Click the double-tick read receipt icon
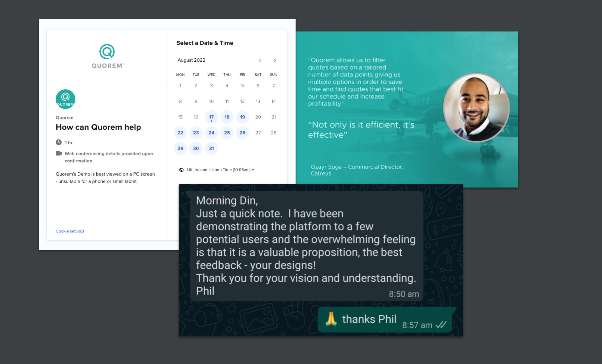 (x=441, y=325)
